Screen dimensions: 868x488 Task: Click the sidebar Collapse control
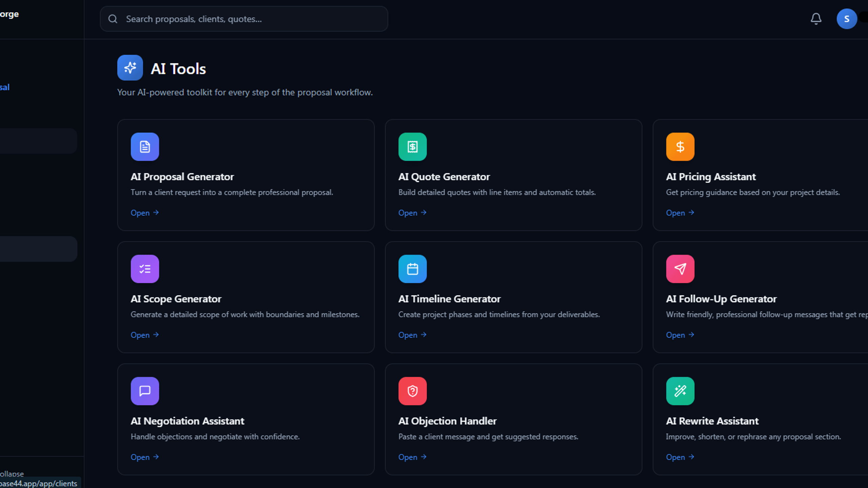(12, 473)
